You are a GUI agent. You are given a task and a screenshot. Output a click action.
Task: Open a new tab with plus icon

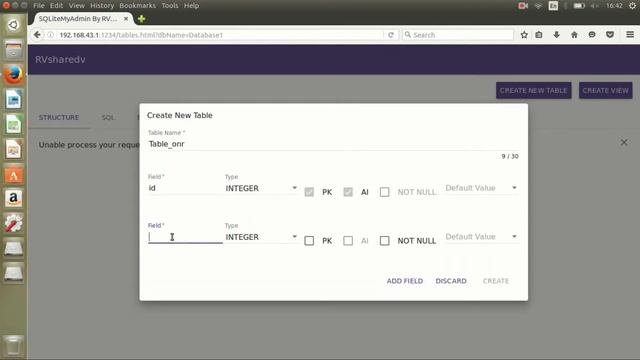coord(142,19)
